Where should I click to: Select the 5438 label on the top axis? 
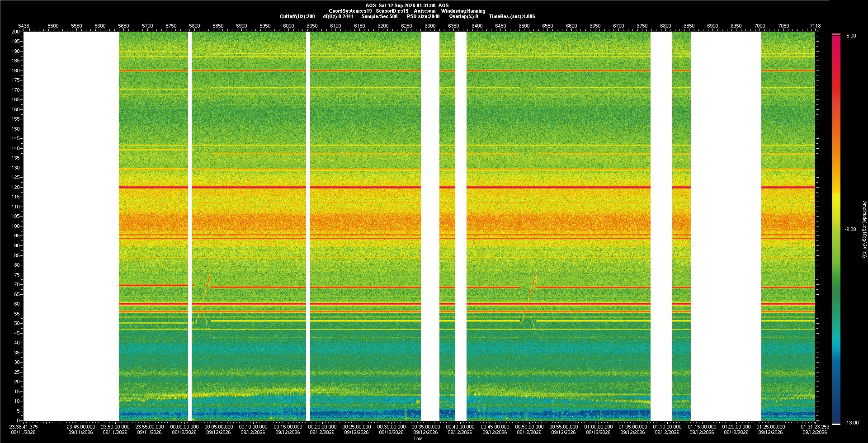[x=24, y=26]
